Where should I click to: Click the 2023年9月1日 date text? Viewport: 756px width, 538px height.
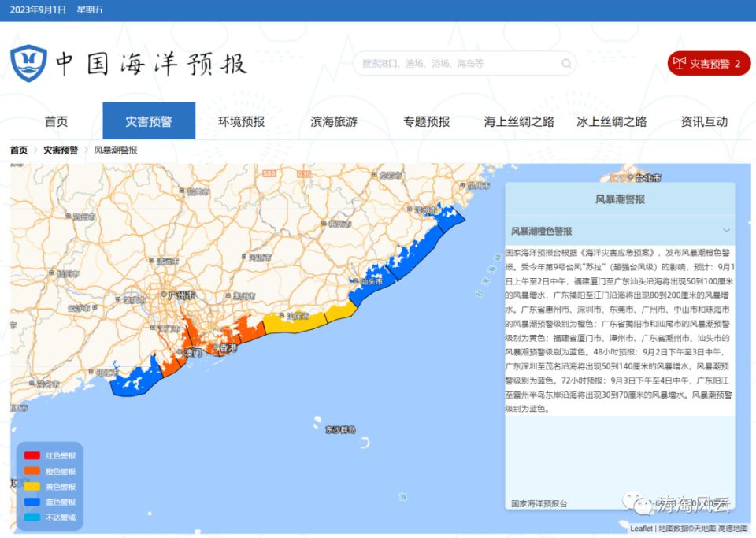[x=38, y=9]
